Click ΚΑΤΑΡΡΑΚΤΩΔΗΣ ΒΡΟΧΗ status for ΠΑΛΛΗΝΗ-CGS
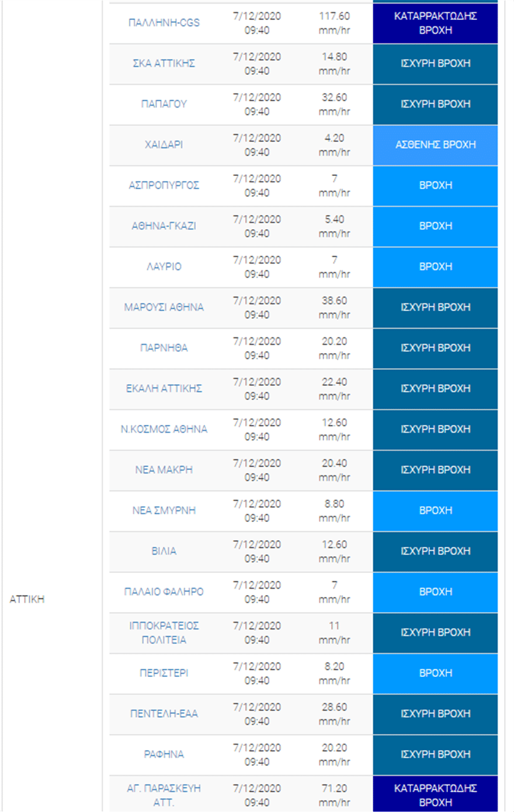Viewport: 514px width, 812px height. (435, 23)
